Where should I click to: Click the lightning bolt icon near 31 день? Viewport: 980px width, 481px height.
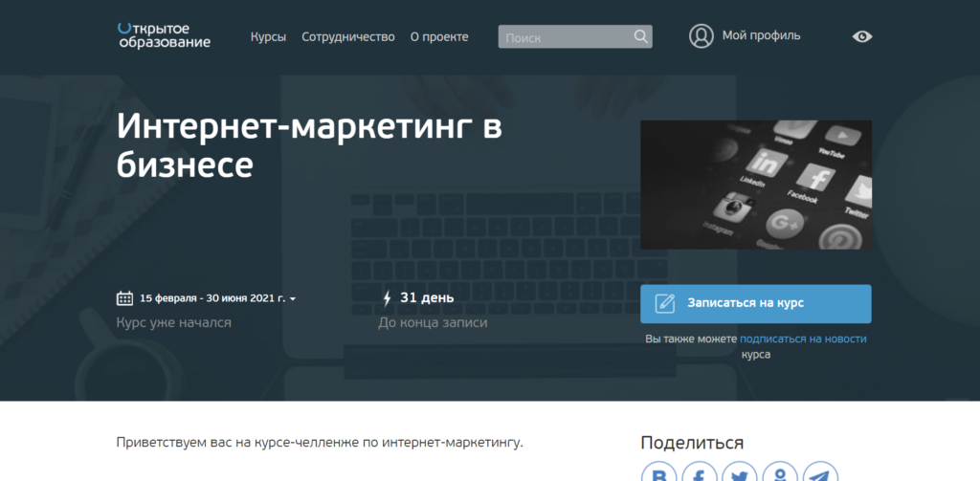point(387,298)
